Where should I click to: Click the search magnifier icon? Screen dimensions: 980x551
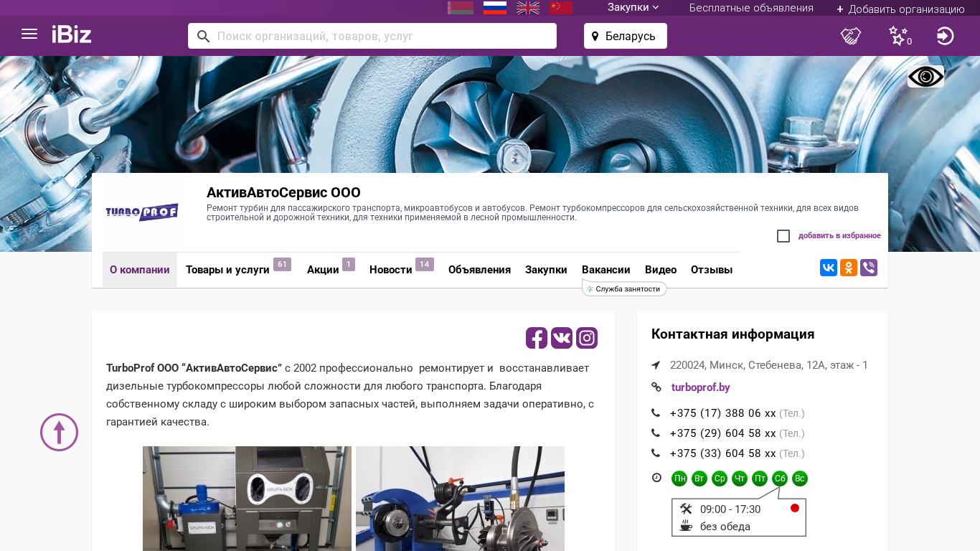[x=204, y=36]
